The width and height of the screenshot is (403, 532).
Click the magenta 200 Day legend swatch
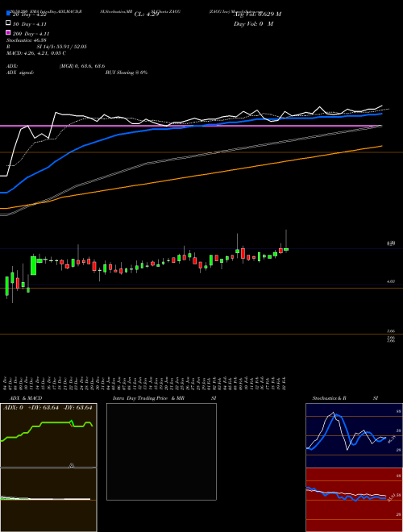click(x=9, y=32)
